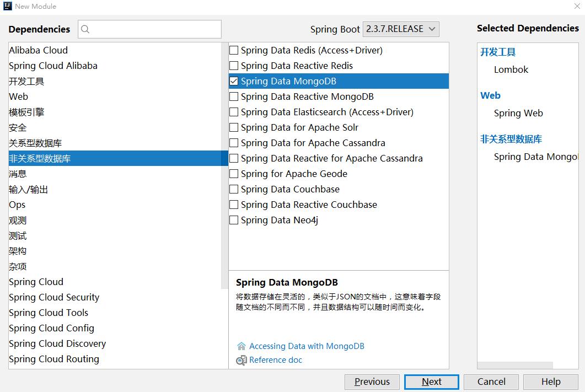Check the Spring Data Neo4j option
The height and width of the screenshot is (392, 585).
point(234,220)
